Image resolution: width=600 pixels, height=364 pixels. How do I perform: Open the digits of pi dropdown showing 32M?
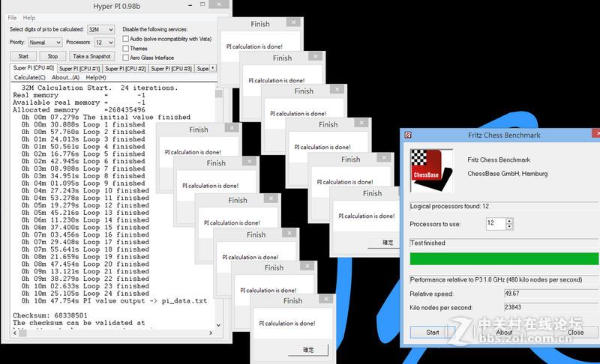[101, 29]
